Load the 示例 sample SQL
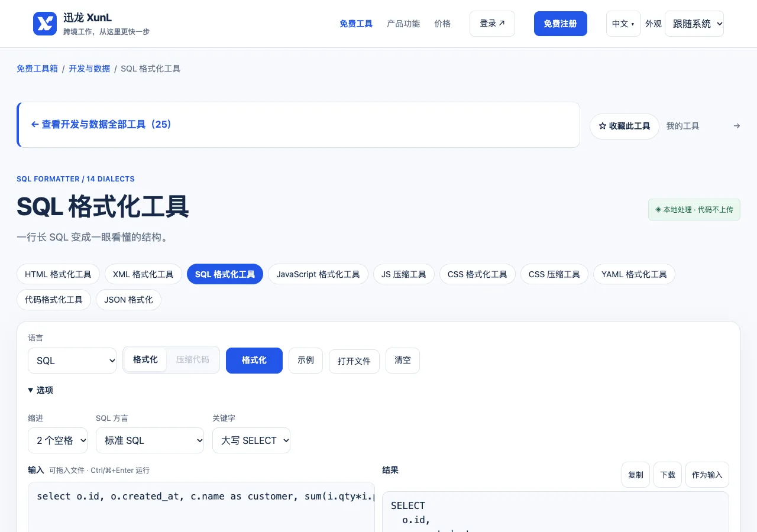This screenshot has height=532, width=757. [x=306, y=361]
